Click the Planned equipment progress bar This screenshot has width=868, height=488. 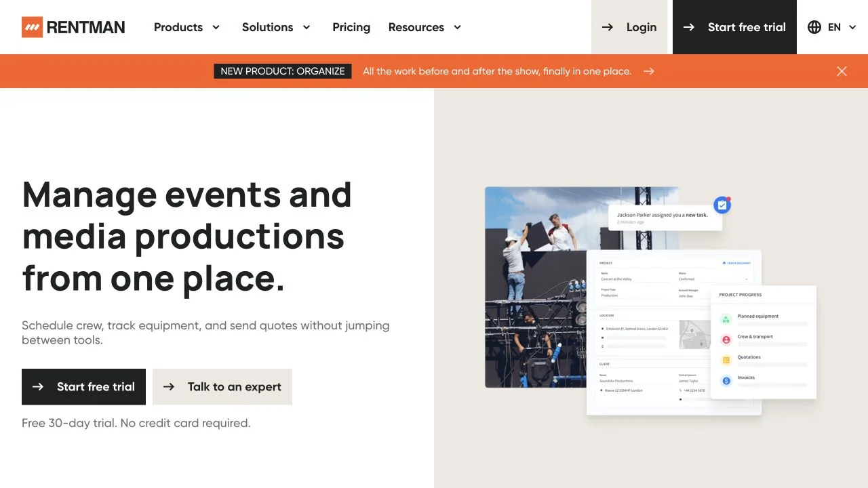[x=772, y=325]
